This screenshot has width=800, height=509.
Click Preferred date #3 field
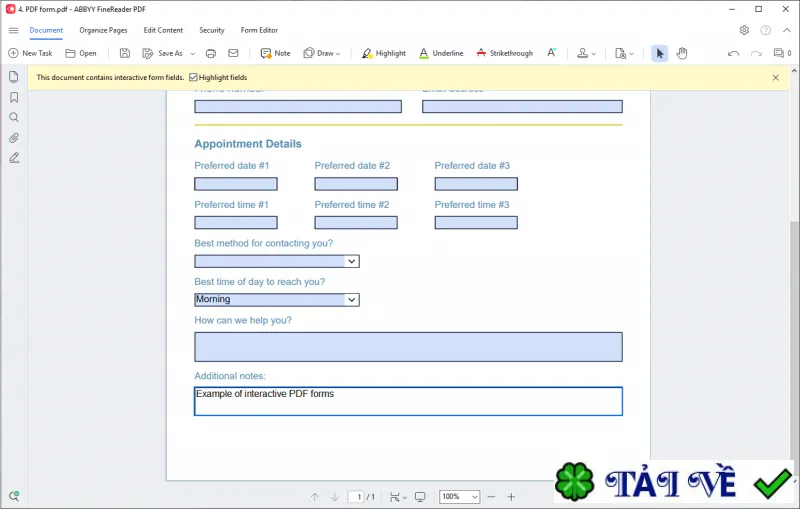476,184
